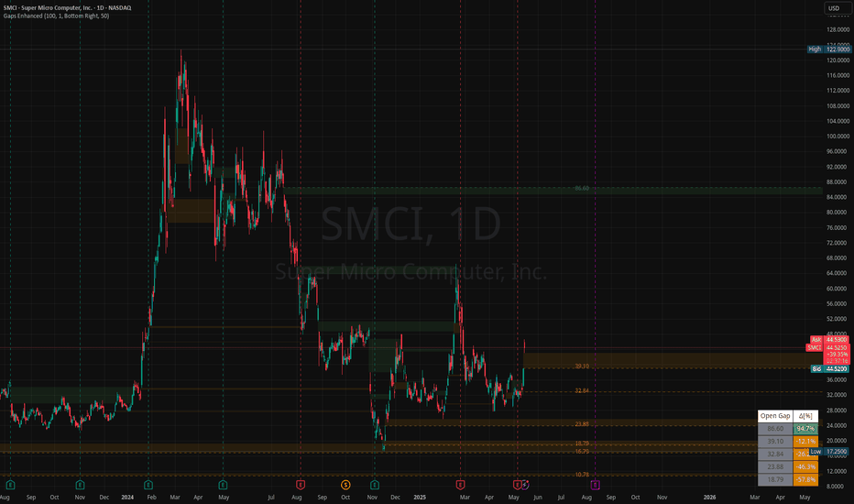
Task: Select the Gaps Enhanced indicator legend
Action: pyautogui.click(x=56, y=16)
